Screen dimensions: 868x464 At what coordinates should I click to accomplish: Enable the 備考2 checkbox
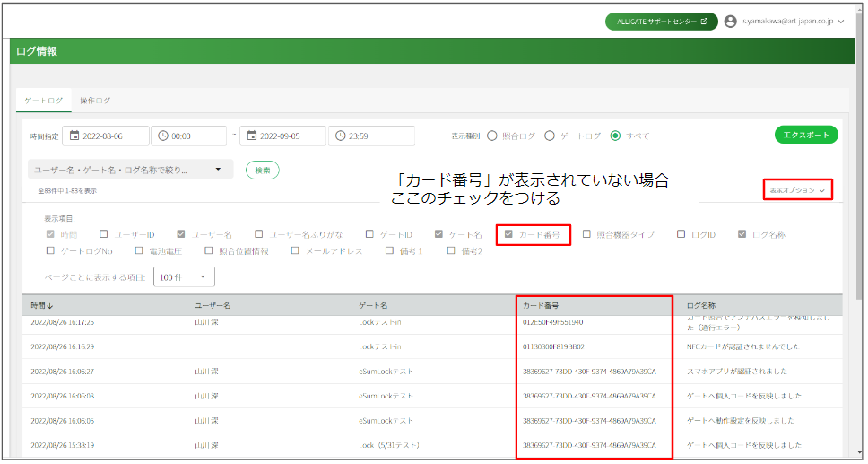tap(451, 251)
